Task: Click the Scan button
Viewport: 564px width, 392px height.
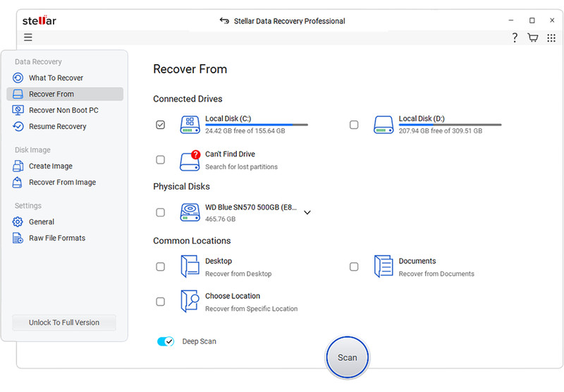Action: [x=347, y=357]
